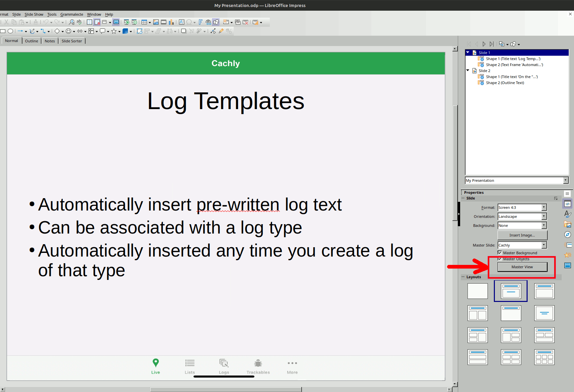Click the Insert Image... button
The image size is (574, 392).
point(522,235)
